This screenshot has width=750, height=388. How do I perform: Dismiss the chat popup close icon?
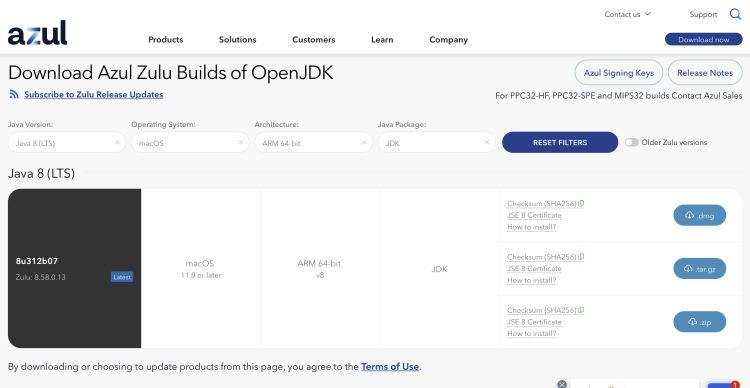tap(562, 384)
